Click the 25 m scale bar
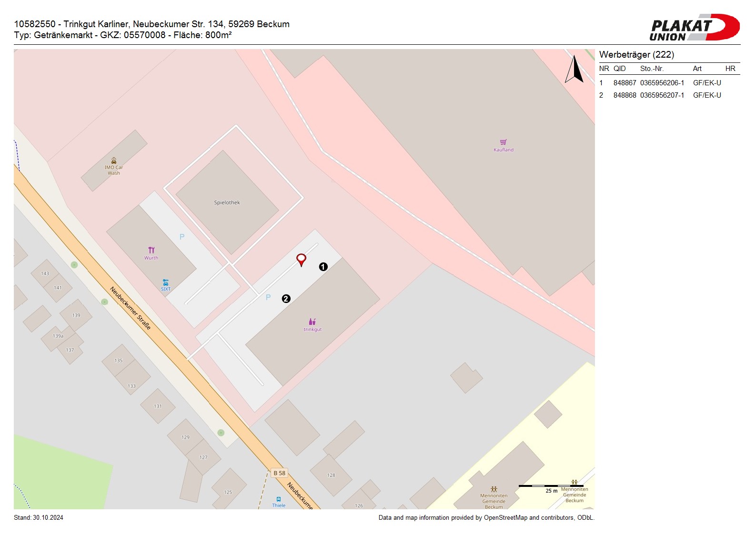Screen dimensions: 756x535 (x=551, y=486)
